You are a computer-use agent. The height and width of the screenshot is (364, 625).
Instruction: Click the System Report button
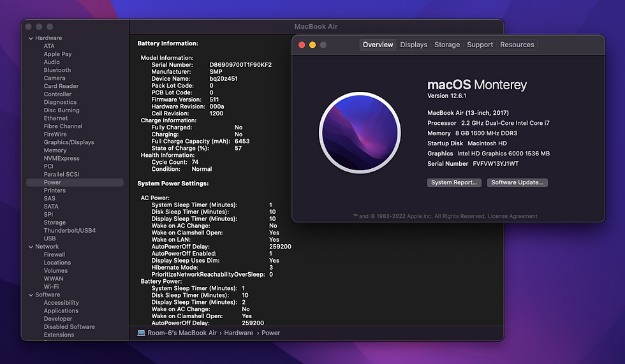(454, 182)
